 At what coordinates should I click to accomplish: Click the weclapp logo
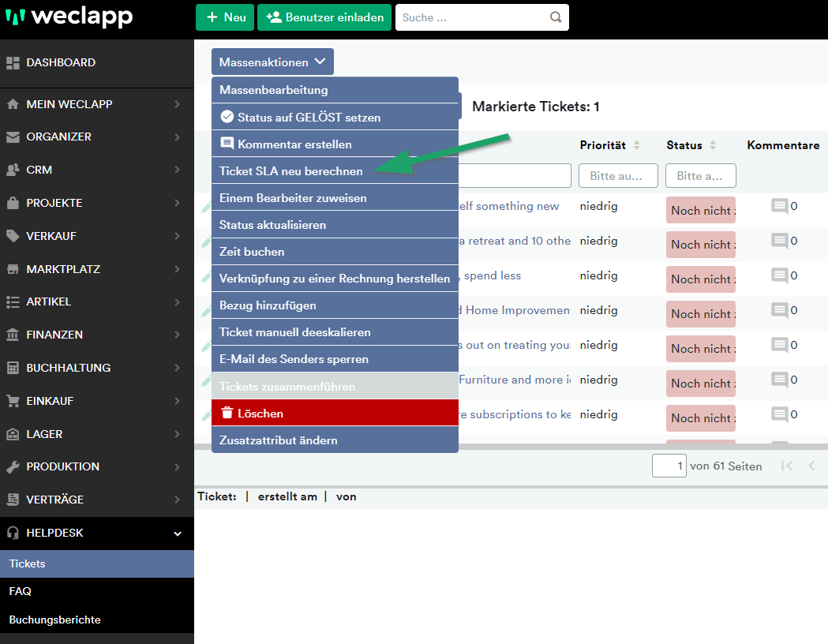coord(69,17)
